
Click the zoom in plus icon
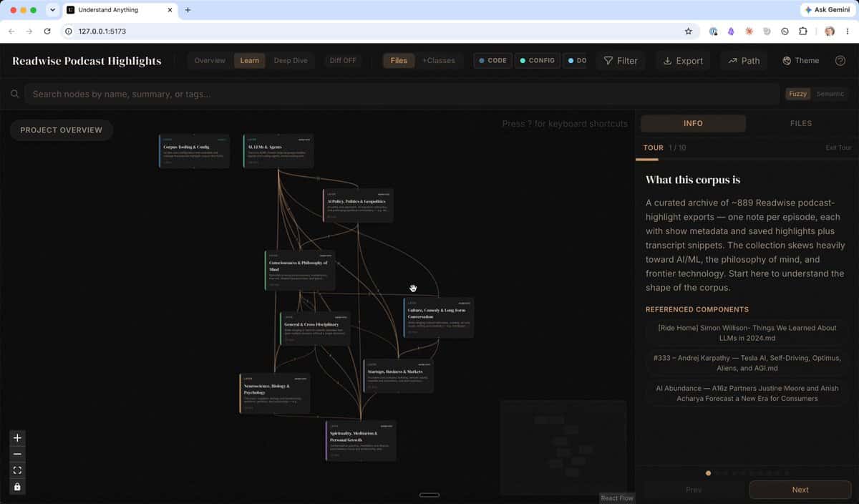click(17, 438)
